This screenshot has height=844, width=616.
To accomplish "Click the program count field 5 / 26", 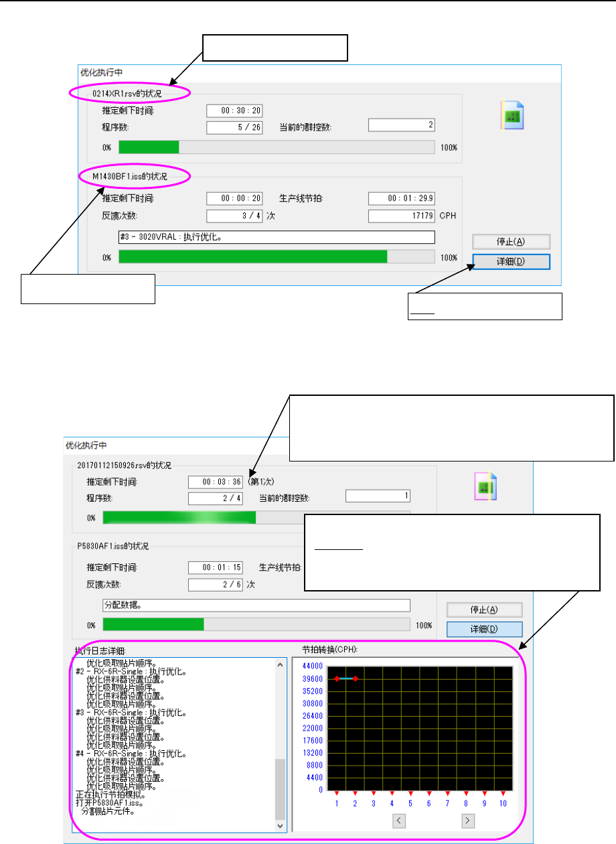I will pos(234,127).
